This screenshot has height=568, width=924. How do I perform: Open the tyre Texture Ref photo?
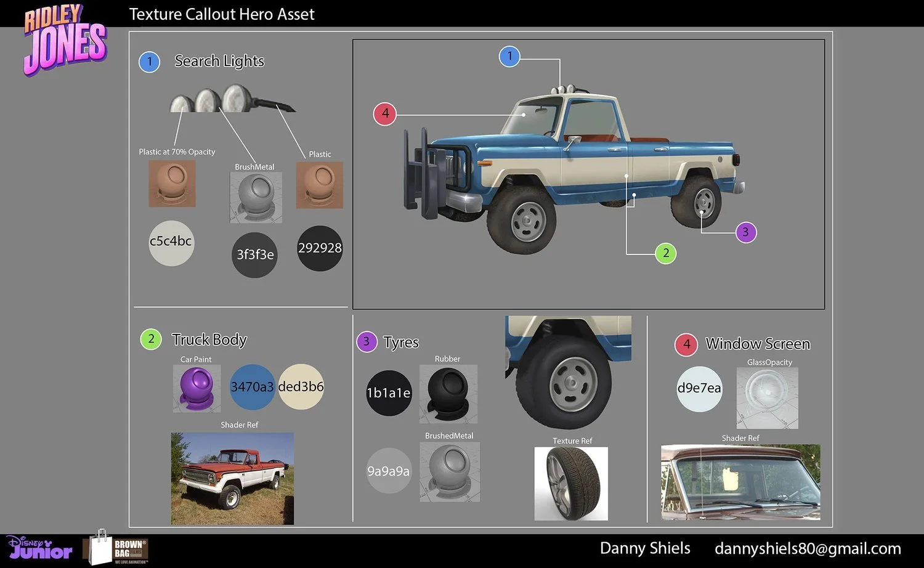pos(571,484)
